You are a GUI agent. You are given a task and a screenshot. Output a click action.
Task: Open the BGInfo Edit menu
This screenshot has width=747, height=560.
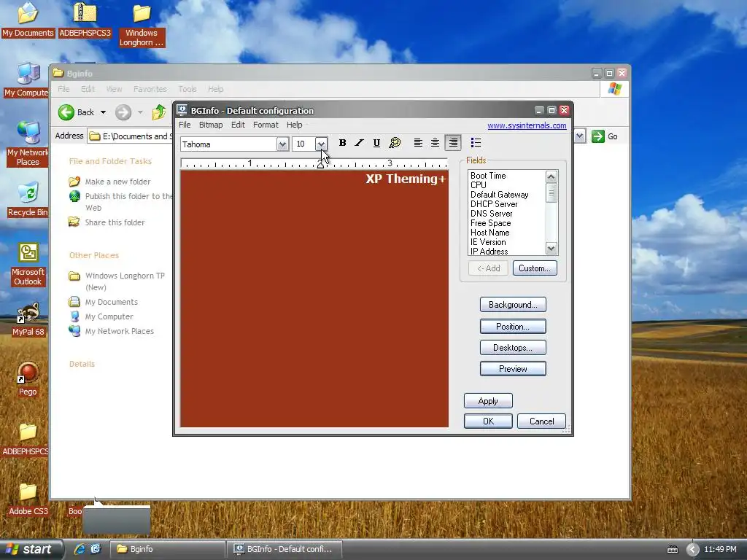[238, 125]
